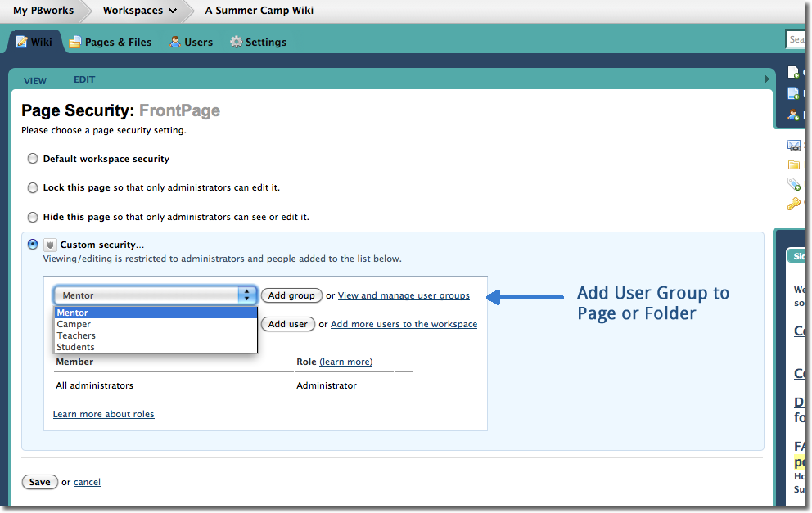812x513 pixels.
Task: Click the Save button
Action: tap(39, 482)
